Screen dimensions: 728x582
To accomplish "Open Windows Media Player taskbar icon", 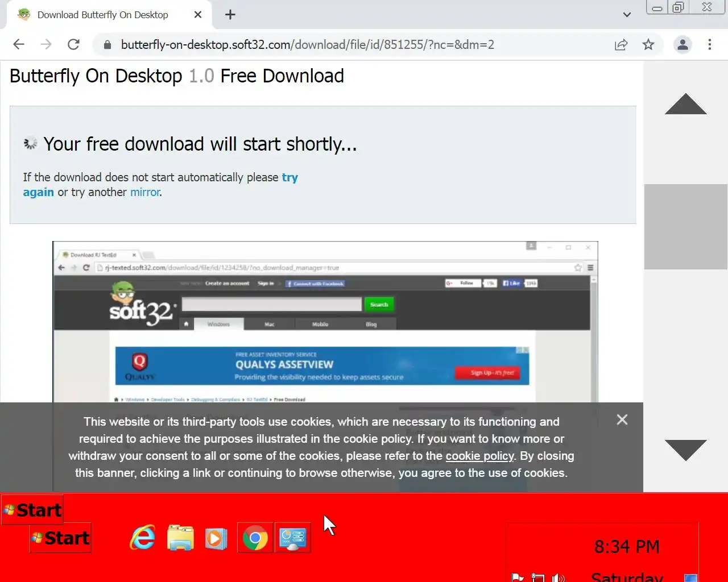I will tap(216, 538).
